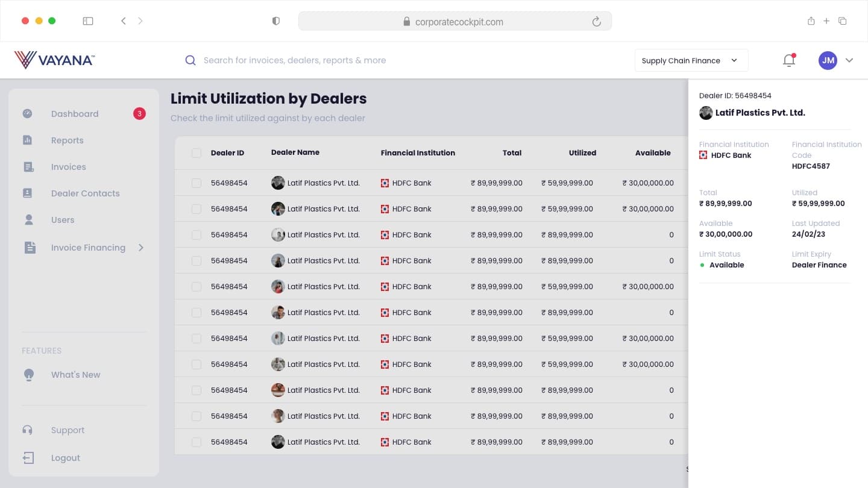
Task: Expand the Invoice Financing submenu chevron
Action: point(141,248)
